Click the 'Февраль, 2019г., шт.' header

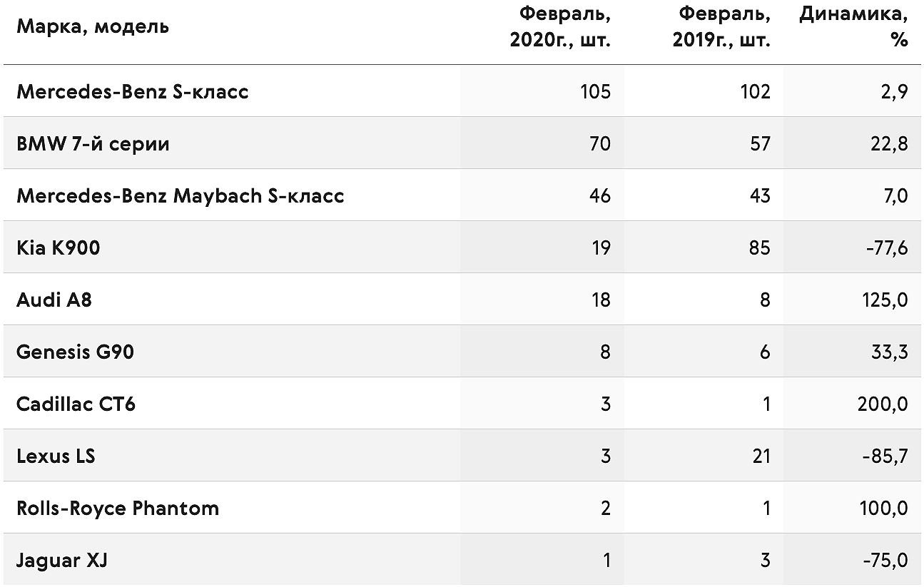(x=721, y=27)
